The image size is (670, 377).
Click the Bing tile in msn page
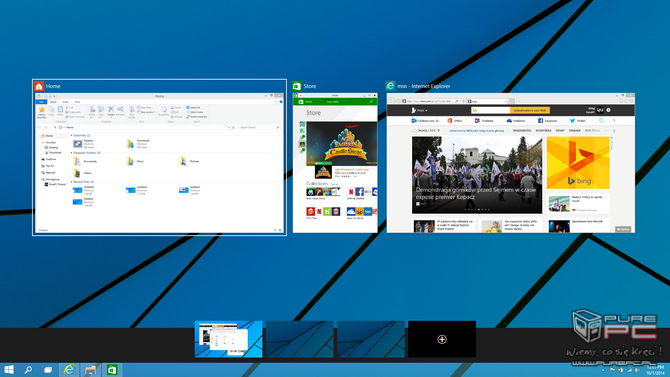click(578, 162)
